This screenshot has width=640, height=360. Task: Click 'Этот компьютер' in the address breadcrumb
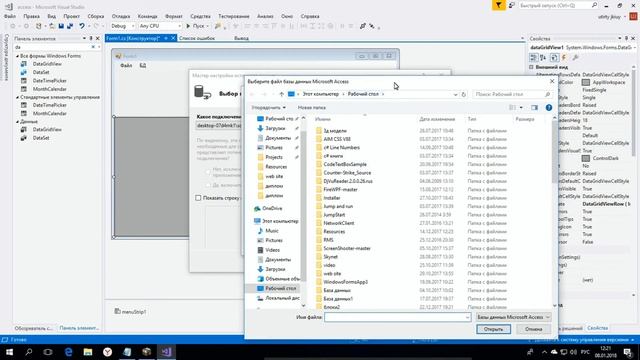(320, 94)
